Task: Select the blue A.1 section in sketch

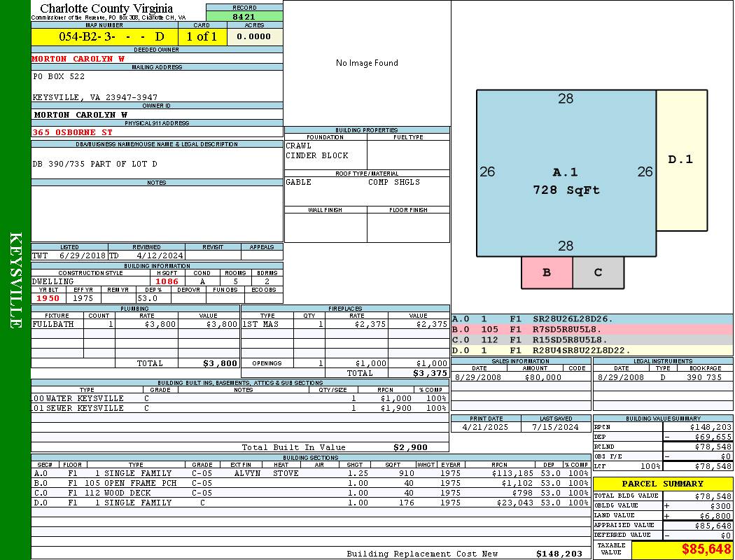Action: (x=566, y=179)
